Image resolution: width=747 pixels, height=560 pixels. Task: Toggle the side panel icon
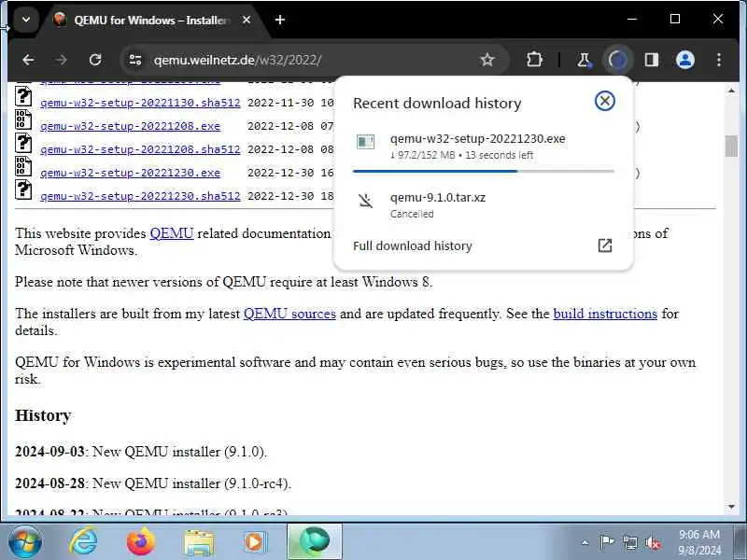pos(651,60)
